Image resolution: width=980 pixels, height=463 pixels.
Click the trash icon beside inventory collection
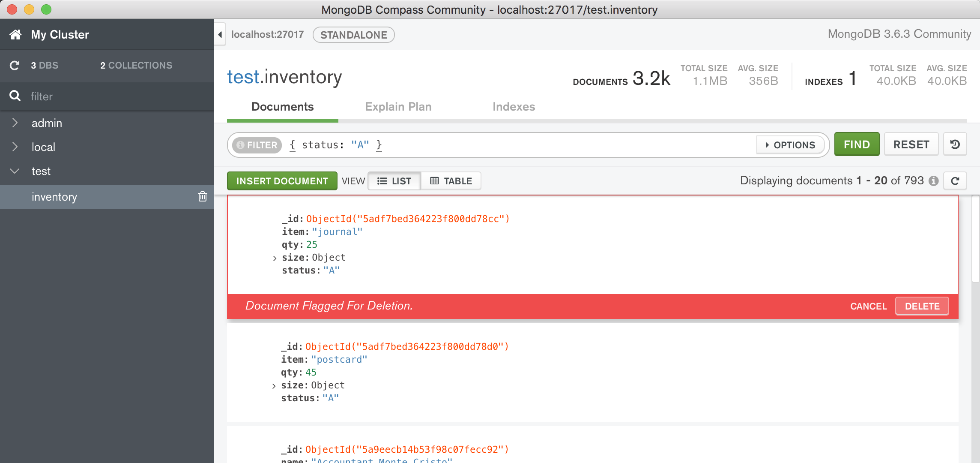[x=203, y=197]
